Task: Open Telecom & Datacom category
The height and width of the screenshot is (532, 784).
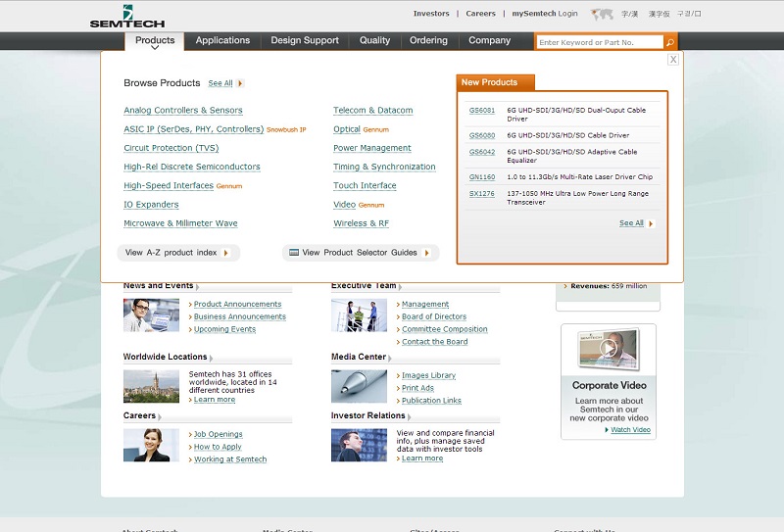Action: tap(373, 110)
